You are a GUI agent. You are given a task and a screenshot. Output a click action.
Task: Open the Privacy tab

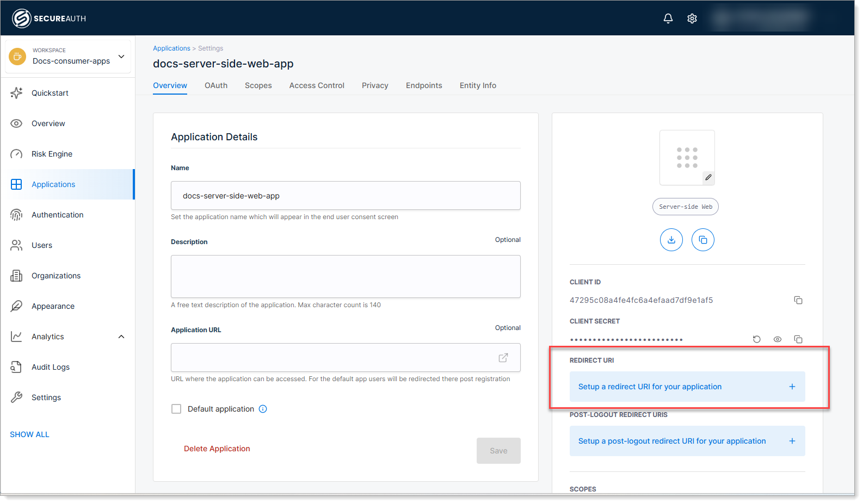[x=375, y=85]
